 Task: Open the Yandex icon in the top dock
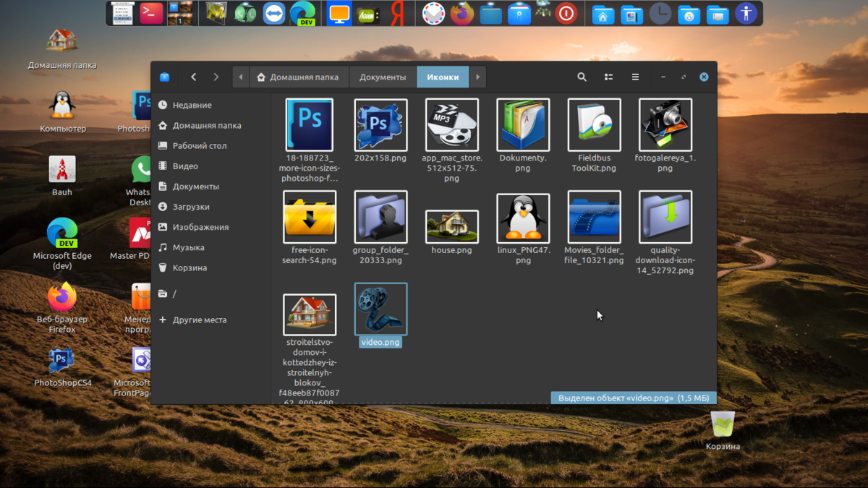point(397,13)
